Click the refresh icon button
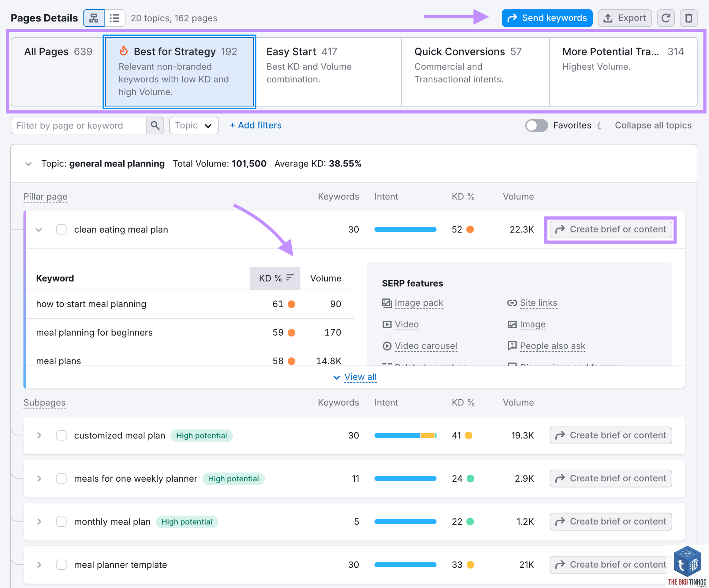 click(666, 18)
